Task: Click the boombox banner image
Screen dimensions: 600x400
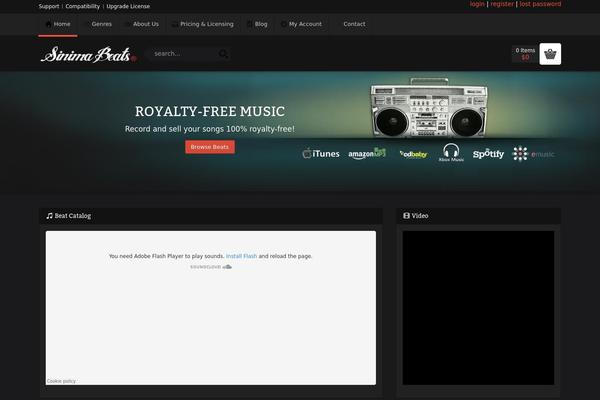Action: (x=429, y=107)
